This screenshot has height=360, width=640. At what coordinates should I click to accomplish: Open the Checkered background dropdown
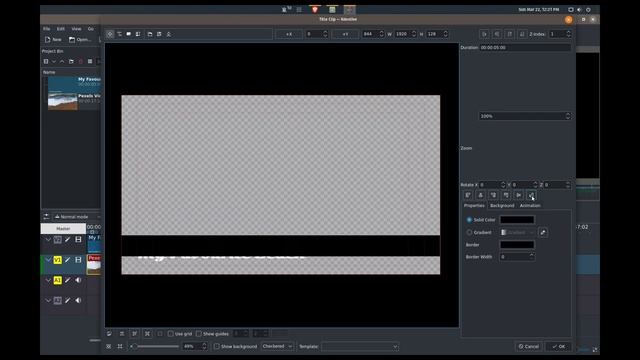tap(277, 347)
